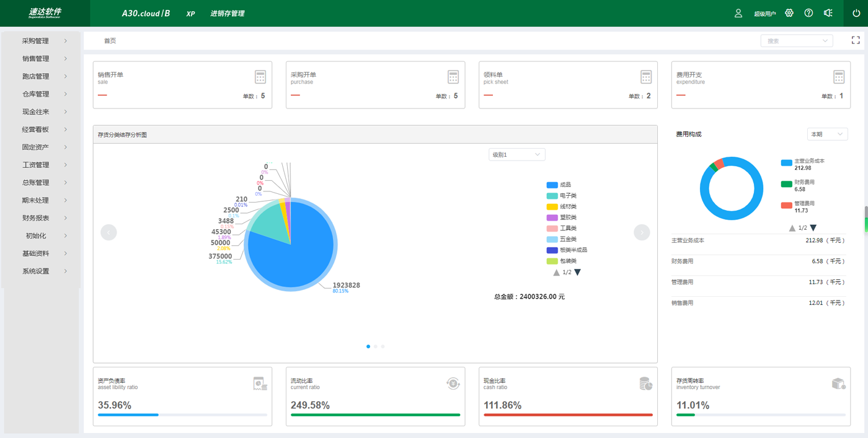Click the inventory turnover box icon

point(838,384)
